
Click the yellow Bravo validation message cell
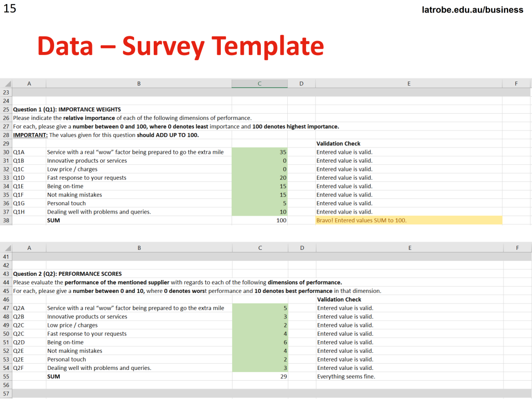(x=409, y=220)
